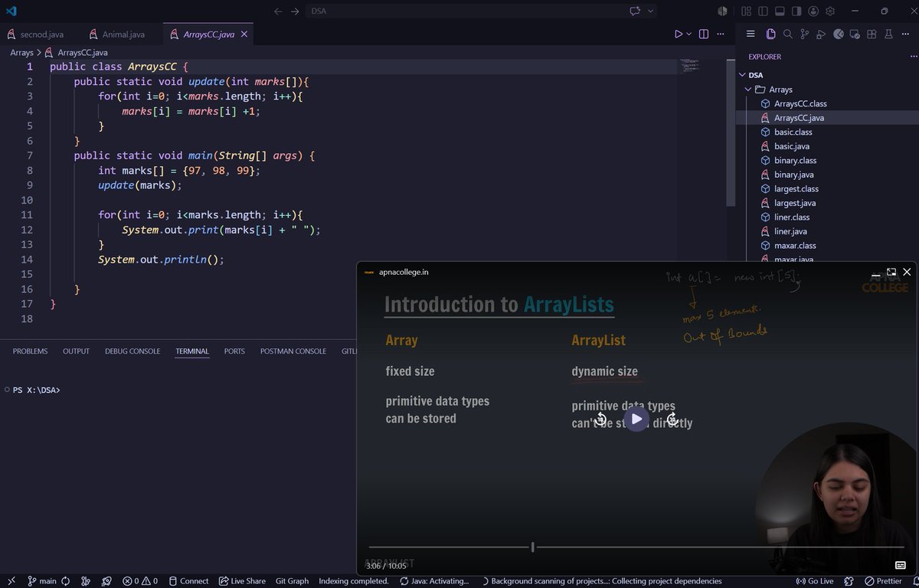Open the DEBUG CONSOLE panel tab

tap(132, 351)
